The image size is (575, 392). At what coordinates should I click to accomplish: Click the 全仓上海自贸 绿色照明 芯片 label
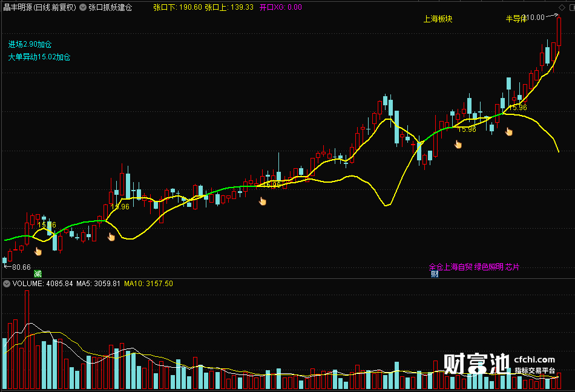coord(474,267)
